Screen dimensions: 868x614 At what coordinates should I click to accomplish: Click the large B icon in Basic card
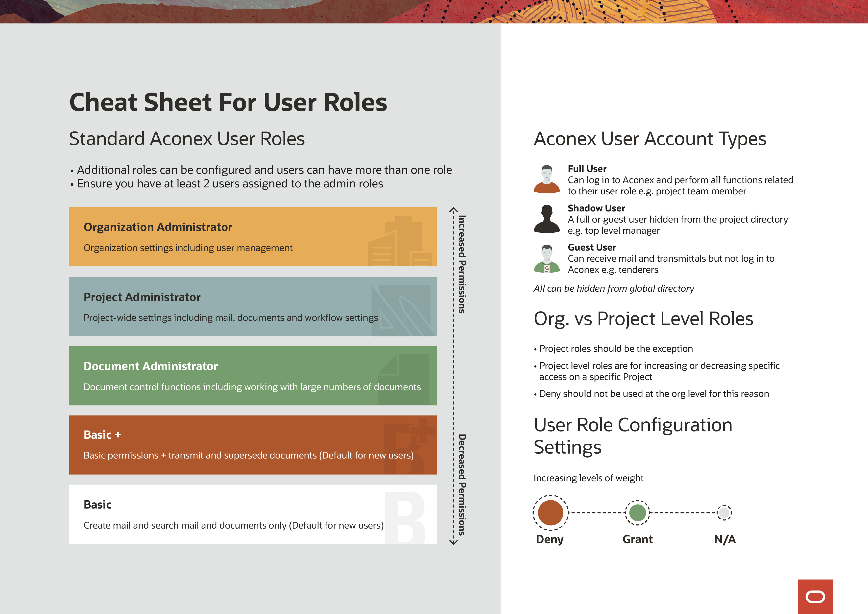point(405,517)
